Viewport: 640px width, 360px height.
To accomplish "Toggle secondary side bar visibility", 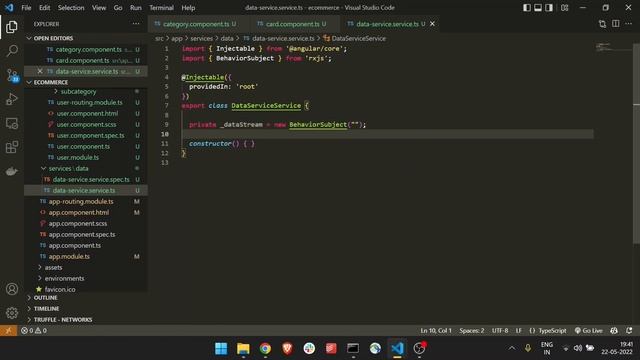I will click(x=549, y=8).
